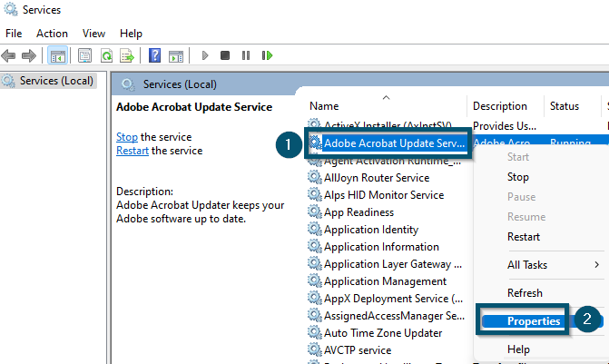Select the Application Layer Gateway service row

(x=393, y=264)
